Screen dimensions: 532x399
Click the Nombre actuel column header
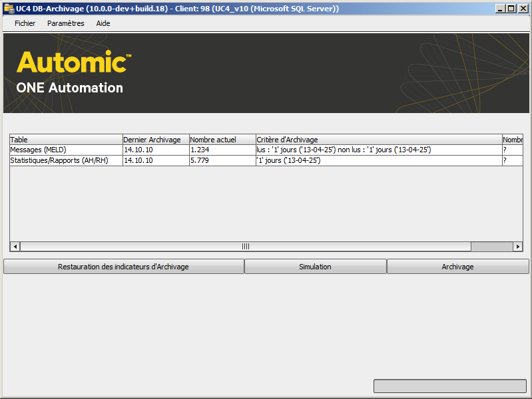coord(222,140)
